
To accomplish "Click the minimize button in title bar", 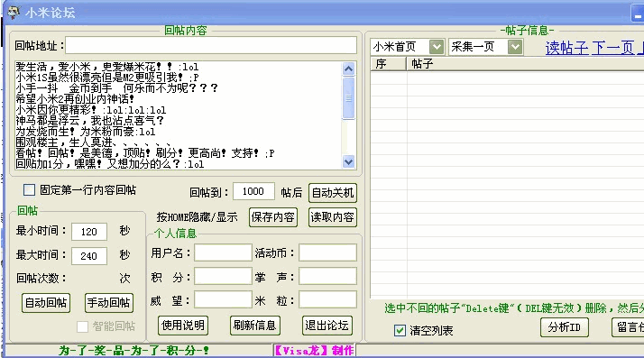I will coord(638,14).
